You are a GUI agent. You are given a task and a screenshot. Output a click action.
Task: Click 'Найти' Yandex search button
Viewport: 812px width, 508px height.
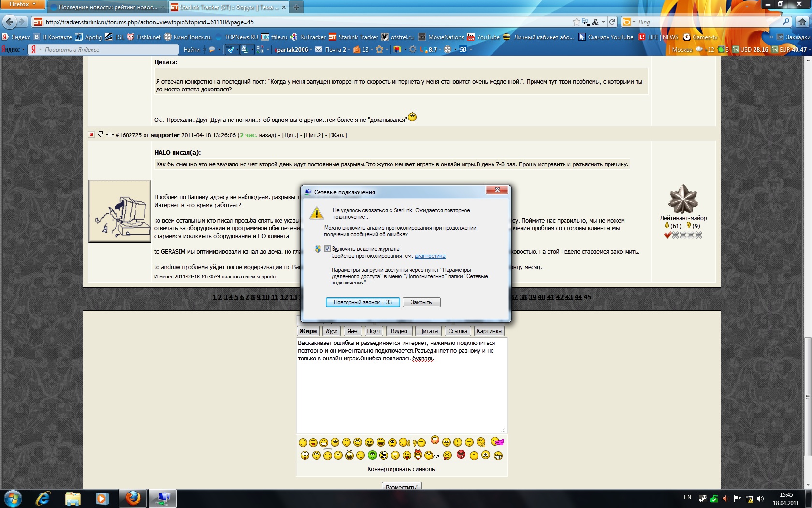pyautogui.click(x=191, y=49)
